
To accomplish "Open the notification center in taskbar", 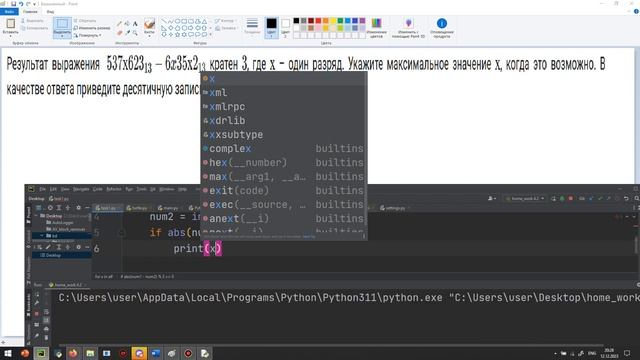I will click(627, 353).
